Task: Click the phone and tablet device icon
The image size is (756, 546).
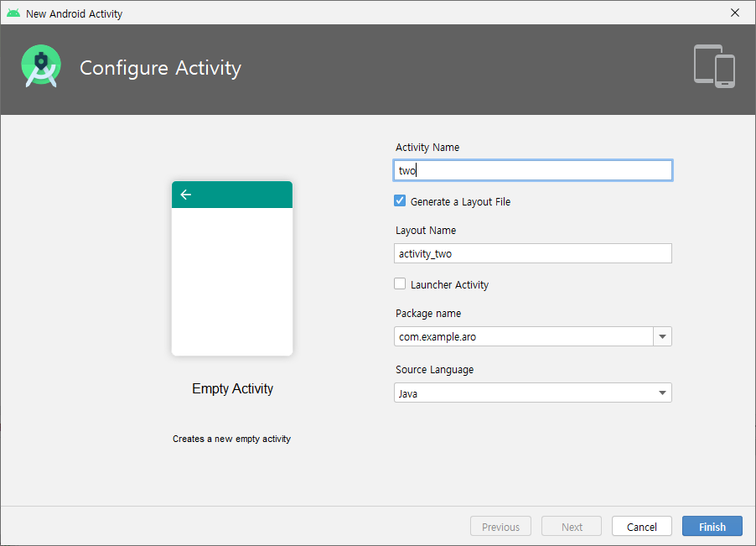Action: coord(714,66)
